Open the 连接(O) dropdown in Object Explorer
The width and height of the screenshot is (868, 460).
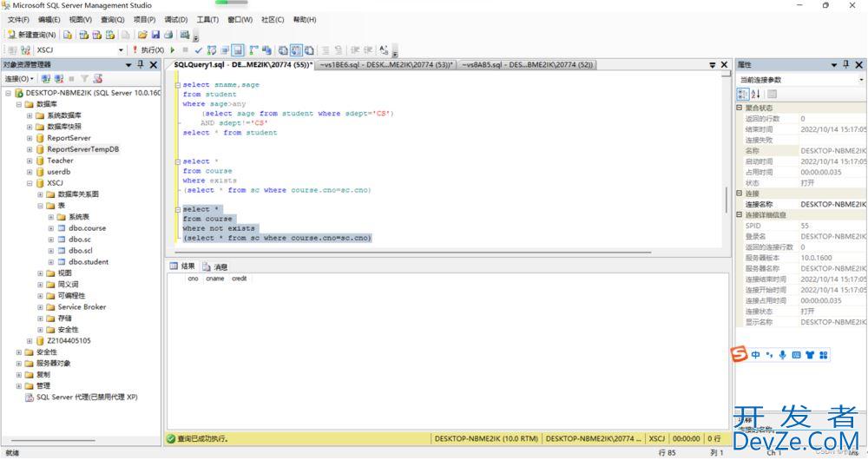click(19, 79)
